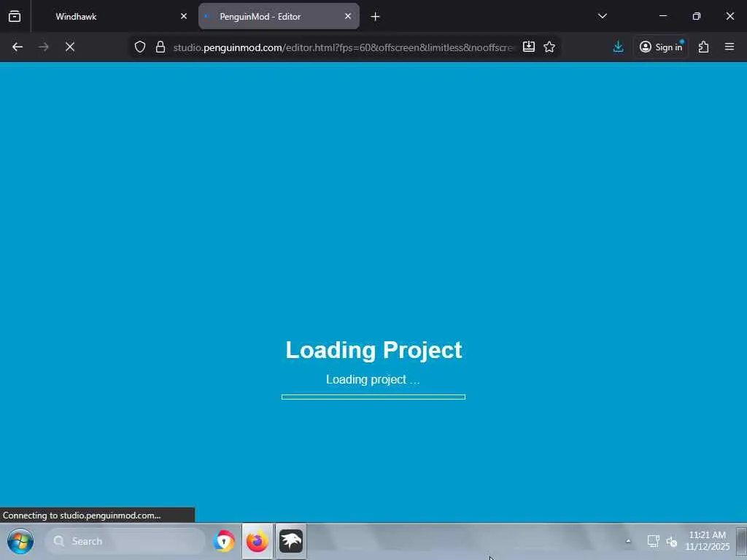Open the Extensions puzzle icon
Viewport: 747px width, 560px height.
coord(704,47)
